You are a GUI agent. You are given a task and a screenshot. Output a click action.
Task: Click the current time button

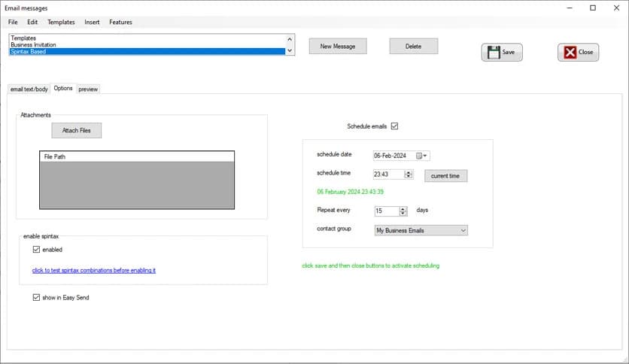pos(445,176)
